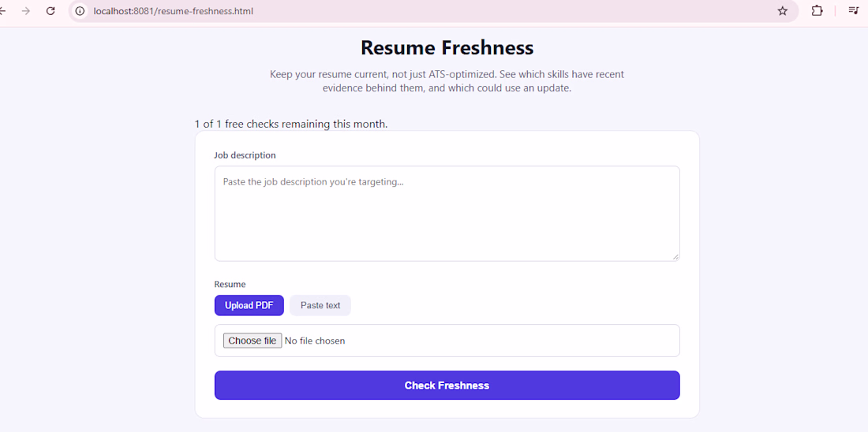Image resolution: width=868 pixels, height=432 pixels.
Task: Open the media control icon
Action: coord(853,10)
